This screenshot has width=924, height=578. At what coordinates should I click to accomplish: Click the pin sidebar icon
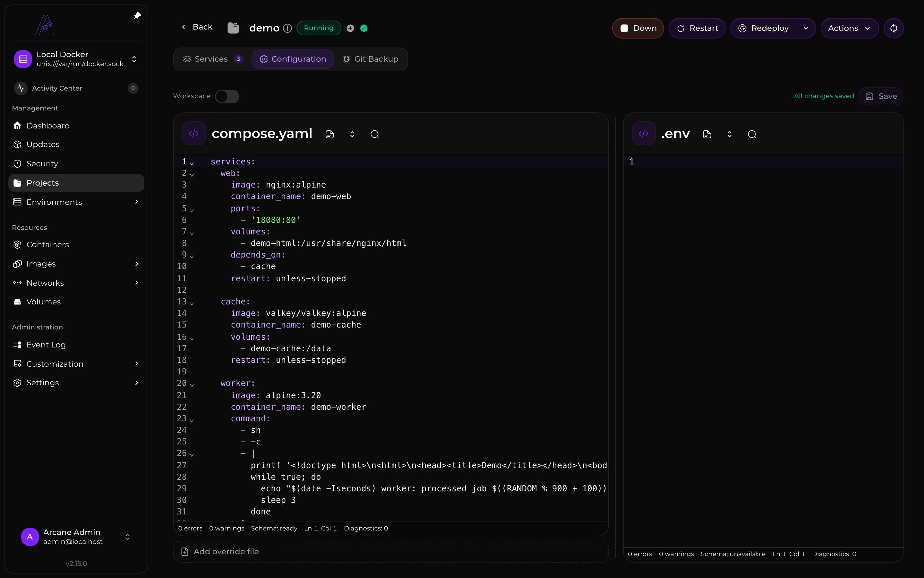tap(137, 16)
